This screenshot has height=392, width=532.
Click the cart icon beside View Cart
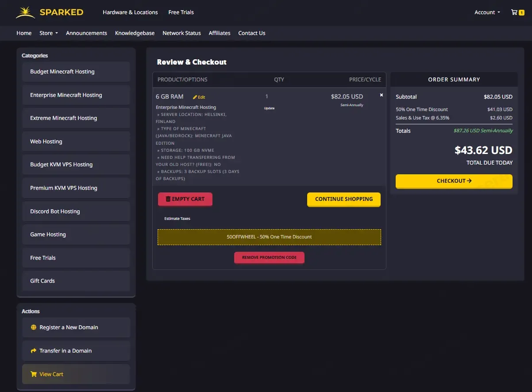(x=34, y=374)
